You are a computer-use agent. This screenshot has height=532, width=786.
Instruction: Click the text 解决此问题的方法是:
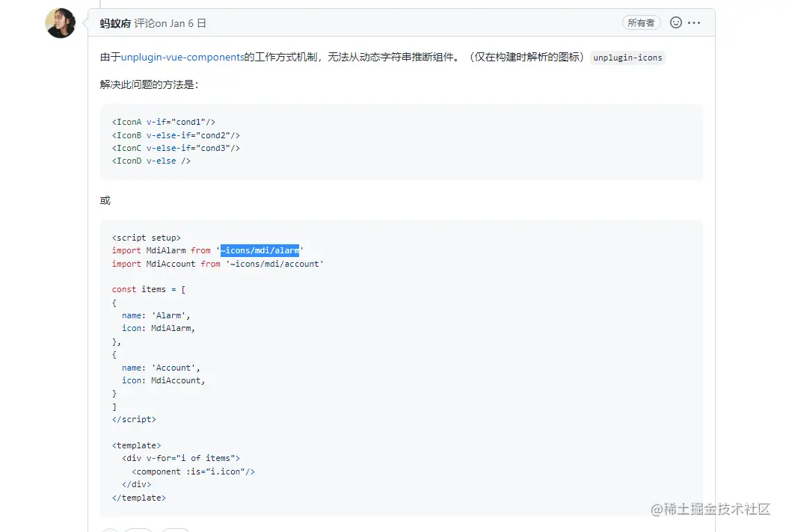click(x=149, y=84)
